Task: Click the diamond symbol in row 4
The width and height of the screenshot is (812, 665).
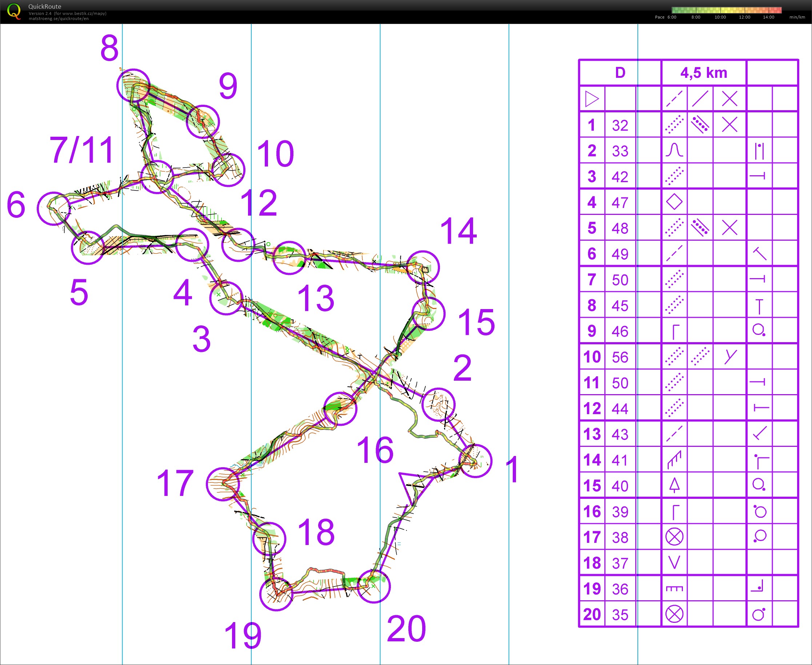Action: 674,202
